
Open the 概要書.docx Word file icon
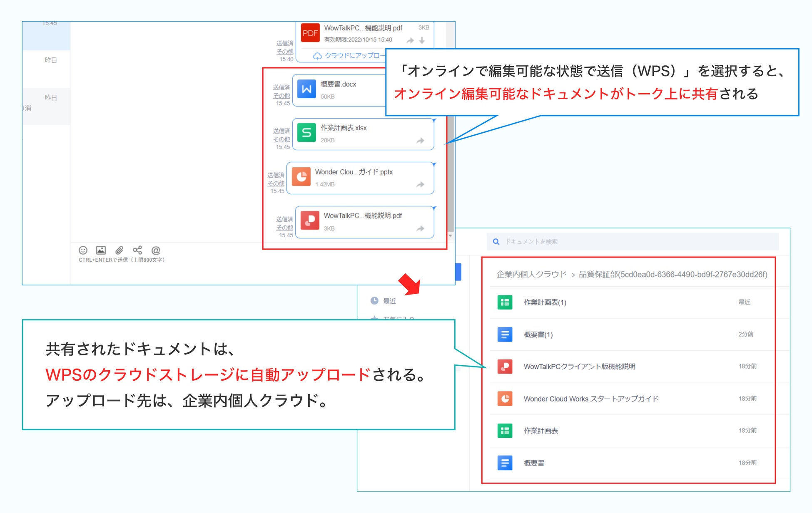306,89
